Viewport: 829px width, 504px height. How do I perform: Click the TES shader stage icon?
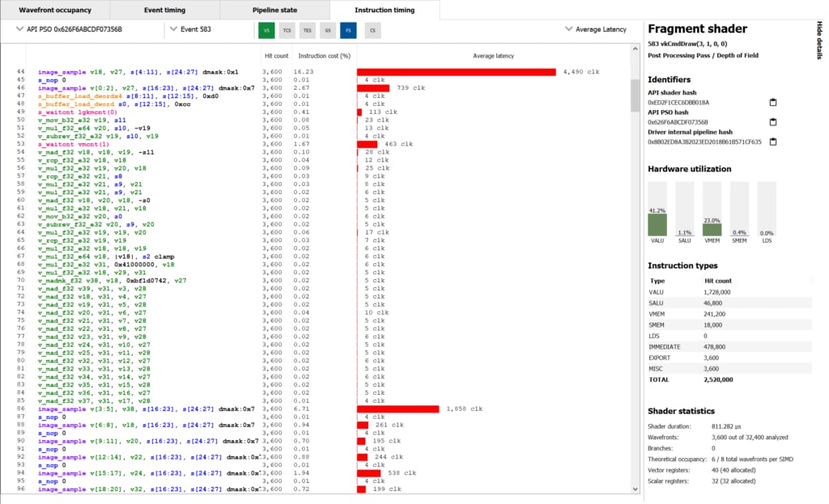[307, 30]
